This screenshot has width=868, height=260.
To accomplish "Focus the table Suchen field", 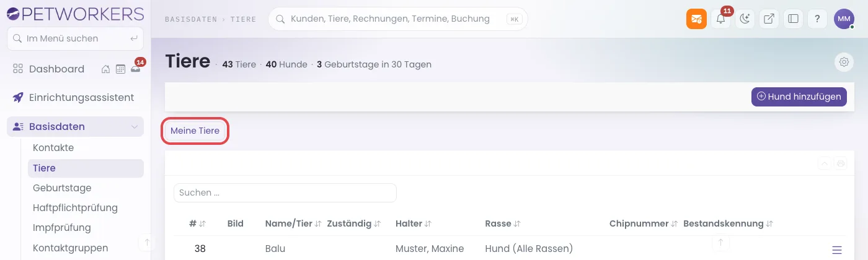I will (x=285, y=193).
